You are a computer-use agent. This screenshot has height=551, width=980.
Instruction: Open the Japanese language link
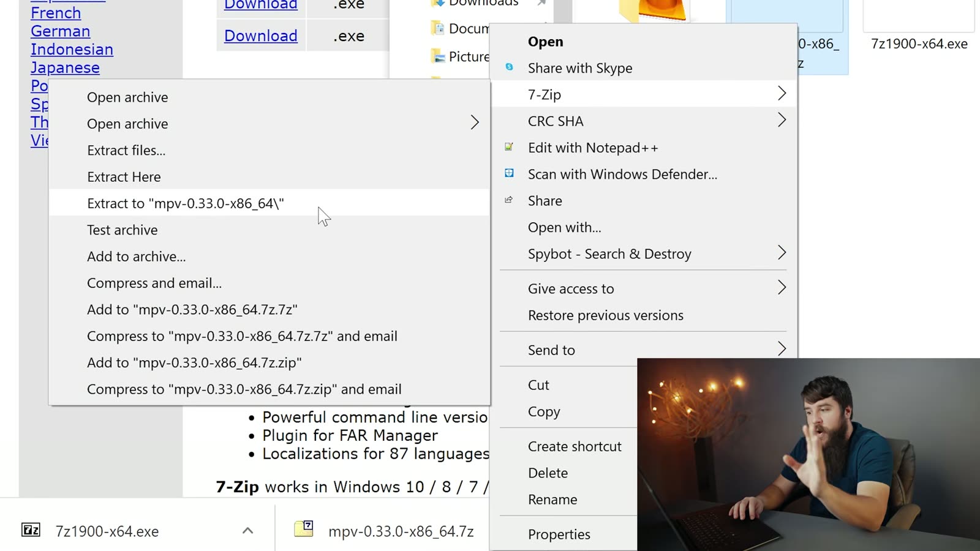point(66,68)
